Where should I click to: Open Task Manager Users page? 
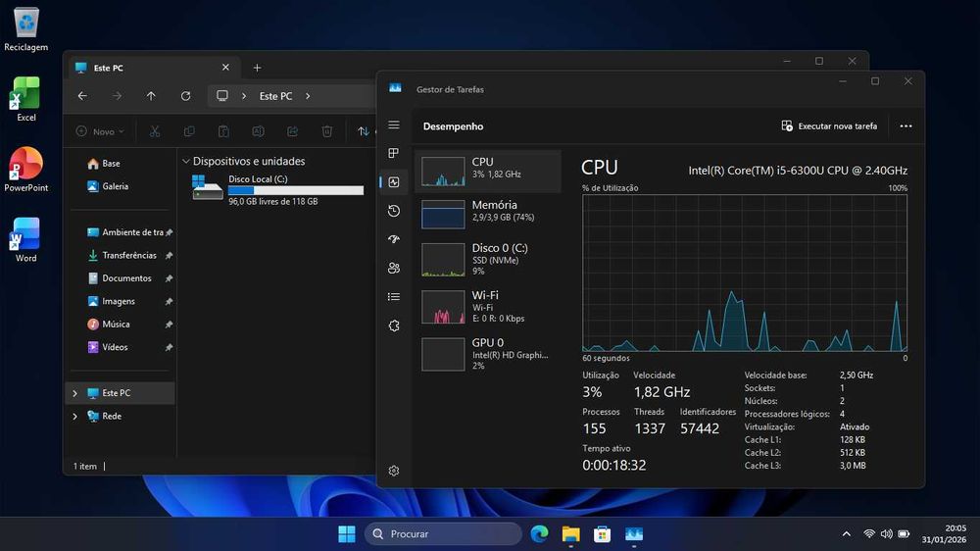(x=394, y=269)
